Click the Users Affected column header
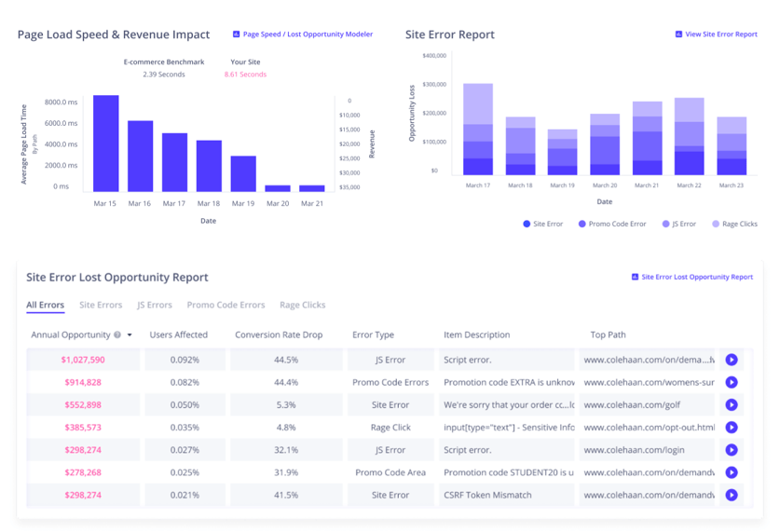Viewport: 780px width, 532px height. (179, 334)
